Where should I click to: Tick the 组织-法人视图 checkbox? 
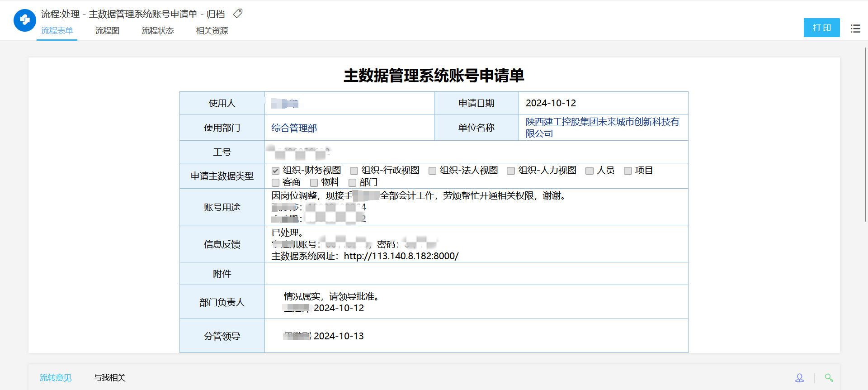pos(432,171)
